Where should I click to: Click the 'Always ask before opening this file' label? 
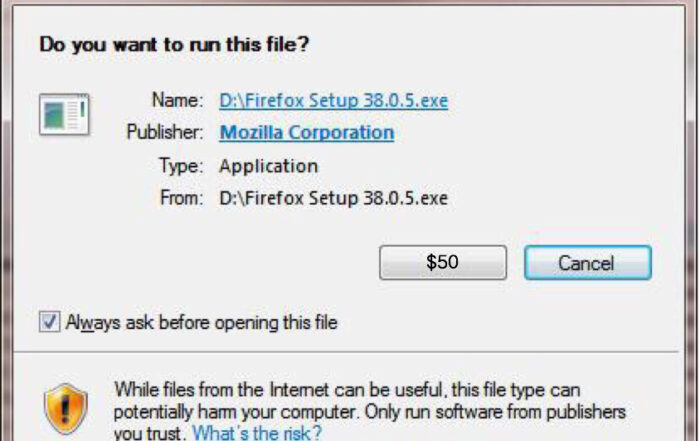coord(202,322)
